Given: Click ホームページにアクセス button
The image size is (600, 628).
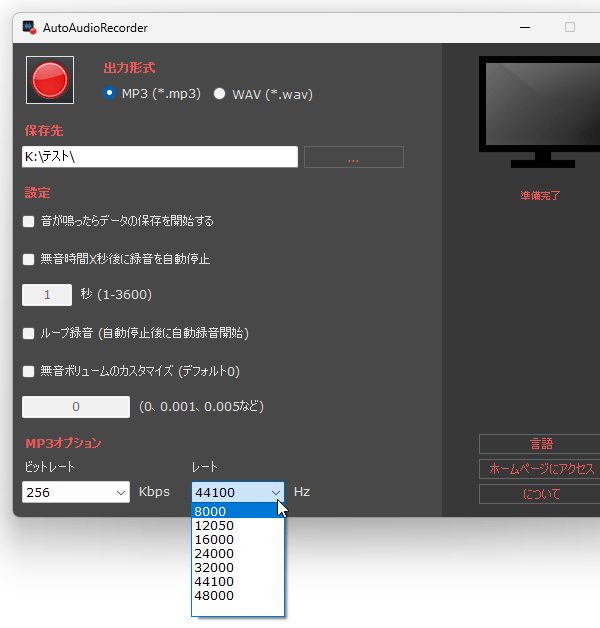Looking at the screenshot, I should click(541, 469).
